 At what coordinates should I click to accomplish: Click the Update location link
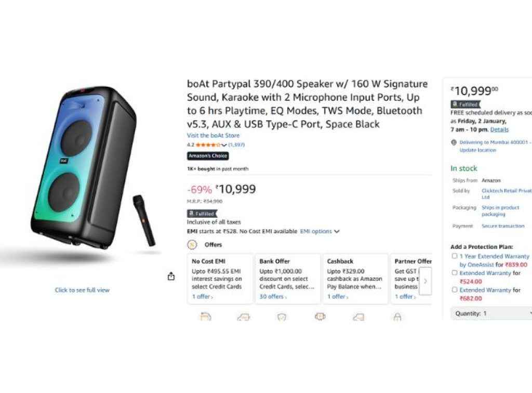477,150
